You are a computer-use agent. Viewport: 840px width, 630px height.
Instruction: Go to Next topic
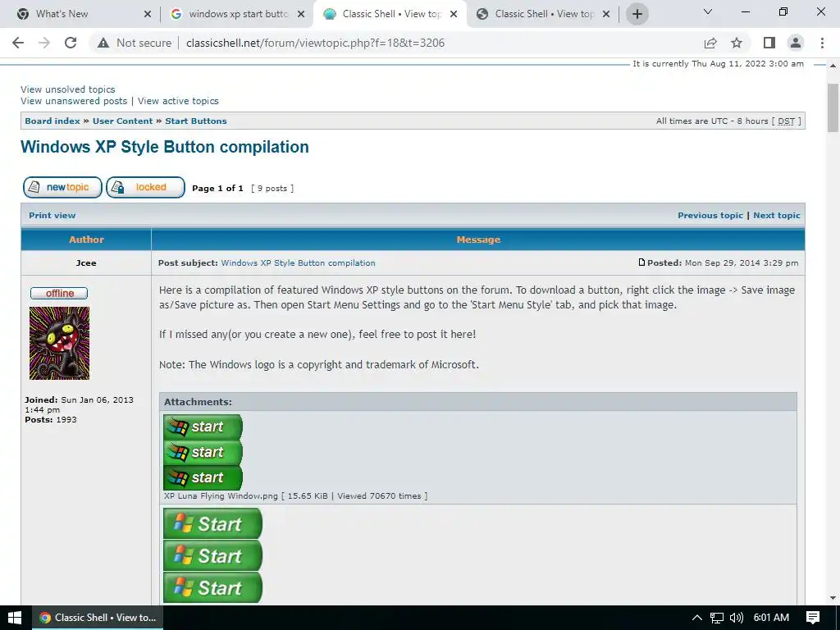[x=776, y=216]
